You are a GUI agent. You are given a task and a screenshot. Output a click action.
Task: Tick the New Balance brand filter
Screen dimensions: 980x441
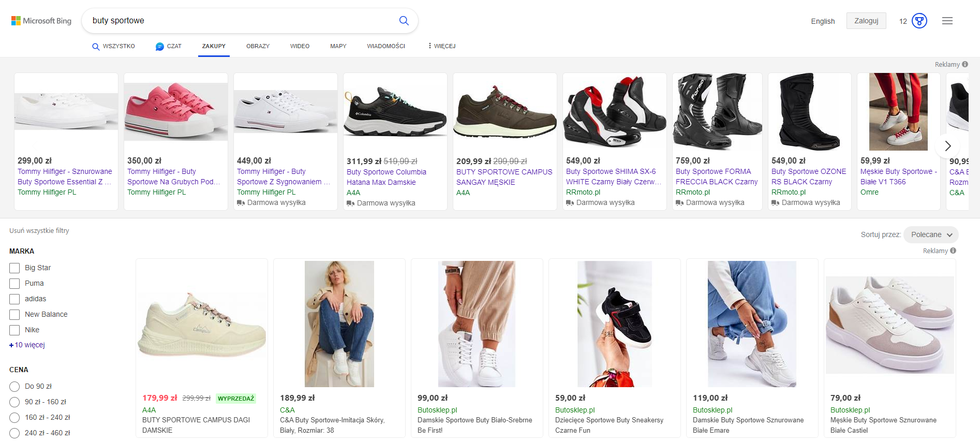click(14, 315)
